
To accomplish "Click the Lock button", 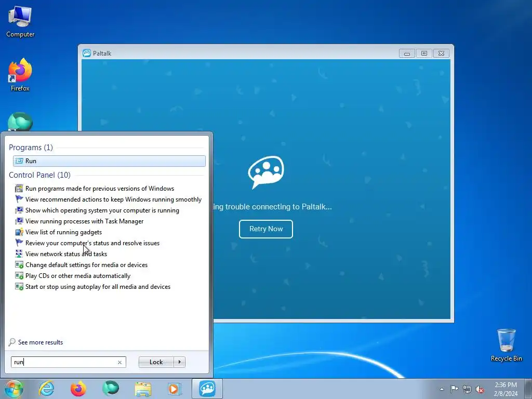I will point(156,362).
